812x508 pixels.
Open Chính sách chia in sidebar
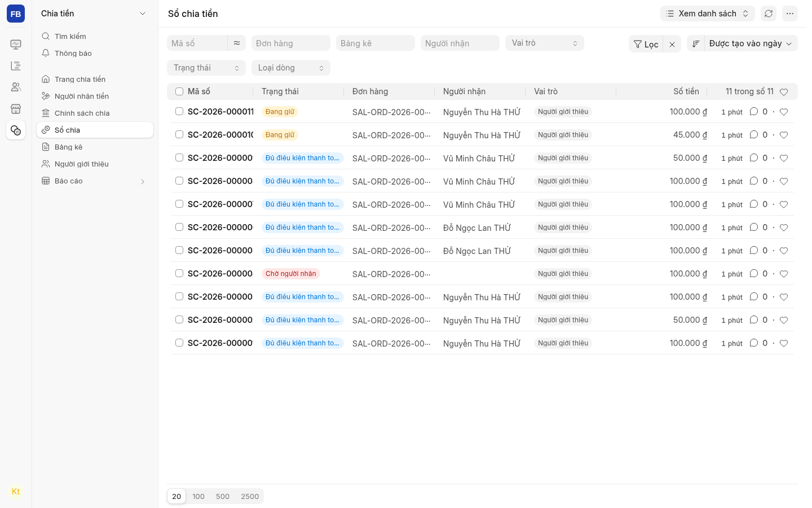[95, 113]
